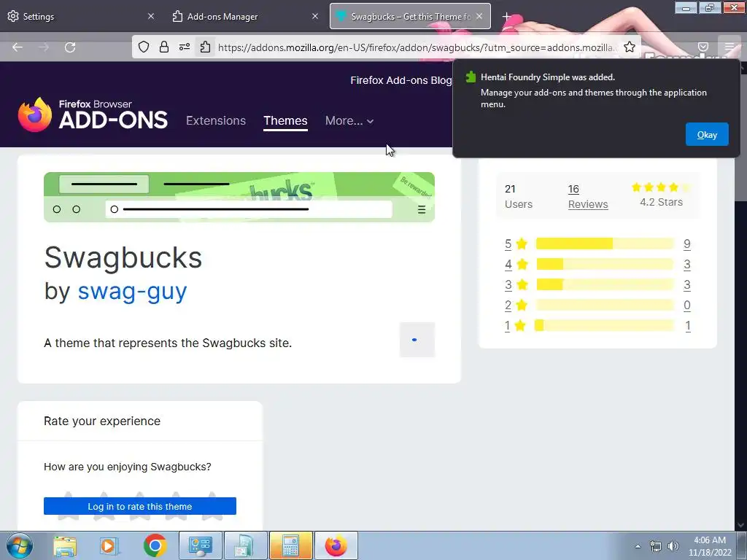
Task: Show hidden system tray icons
Action: tap(638, 546)
